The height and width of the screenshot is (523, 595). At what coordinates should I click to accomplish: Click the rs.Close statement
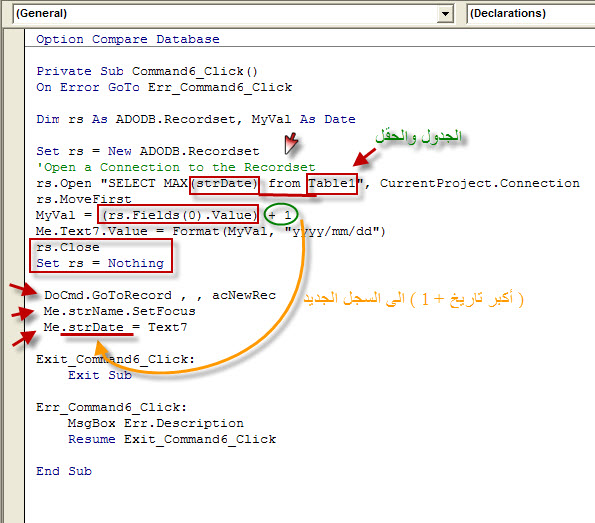click(68, 247)
